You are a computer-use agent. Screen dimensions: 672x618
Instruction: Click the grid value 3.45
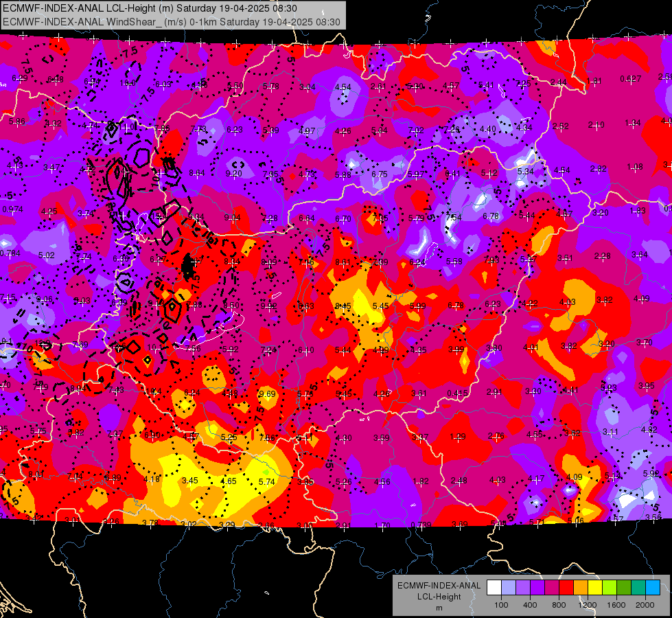click(190, 481)
